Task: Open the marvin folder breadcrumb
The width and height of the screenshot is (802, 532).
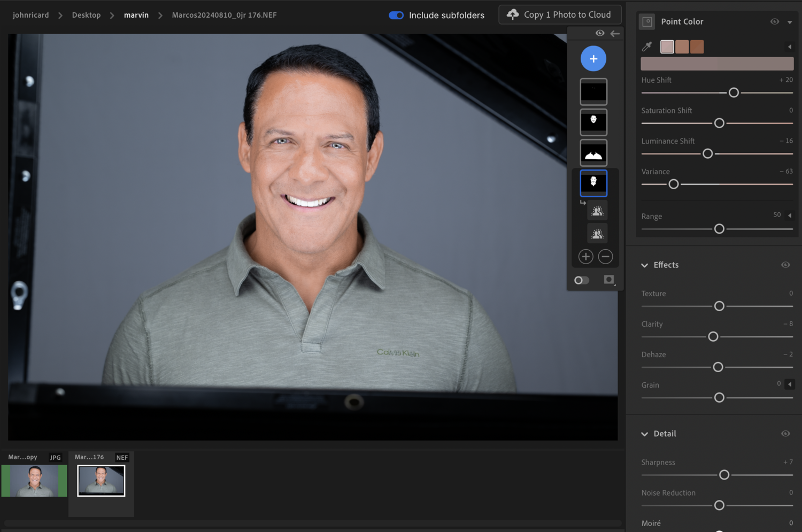Action: (136, 15)
